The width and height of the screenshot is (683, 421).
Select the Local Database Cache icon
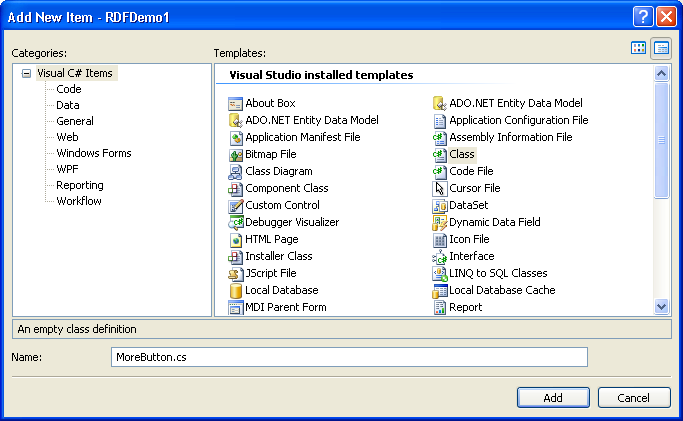point(440,290)
